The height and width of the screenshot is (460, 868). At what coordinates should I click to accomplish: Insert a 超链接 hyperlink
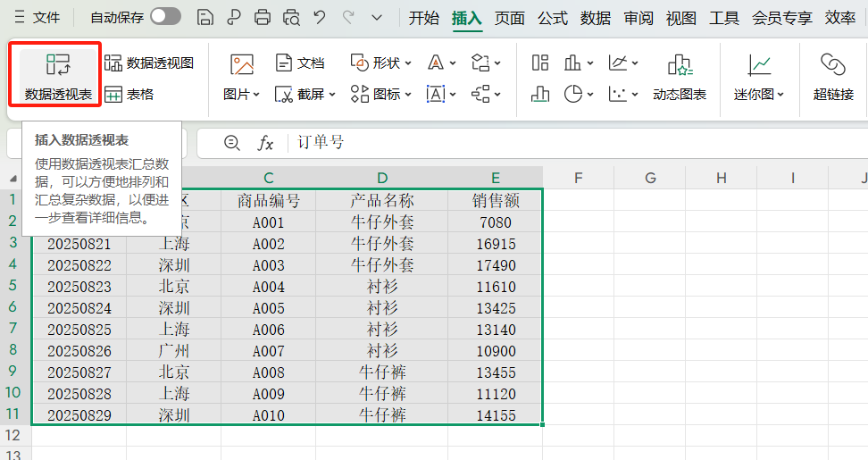pos(833,77)
